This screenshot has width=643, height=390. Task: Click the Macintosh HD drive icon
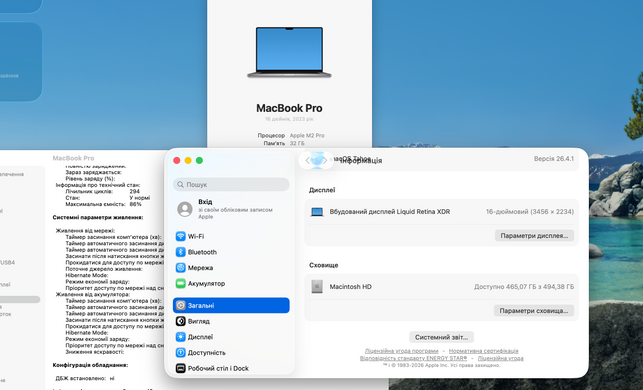point(317,287)
